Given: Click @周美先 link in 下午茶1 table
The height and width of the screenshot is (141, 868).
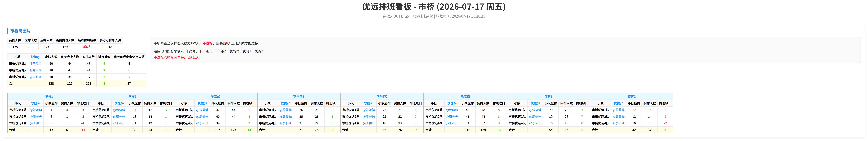Looking at the screenshot, I should tap(285, 117).
